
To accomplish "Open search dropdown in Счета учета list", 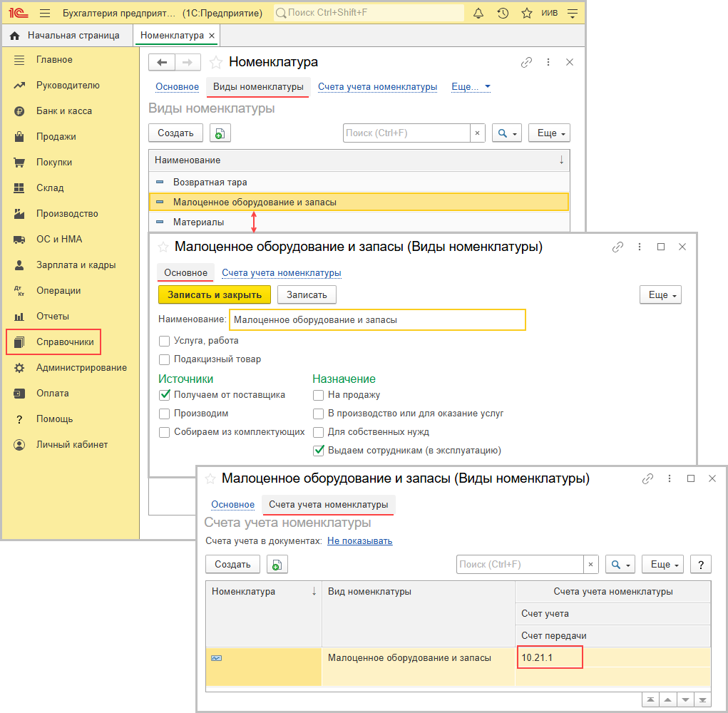I will pyautogui.click(x=620, y=565).
